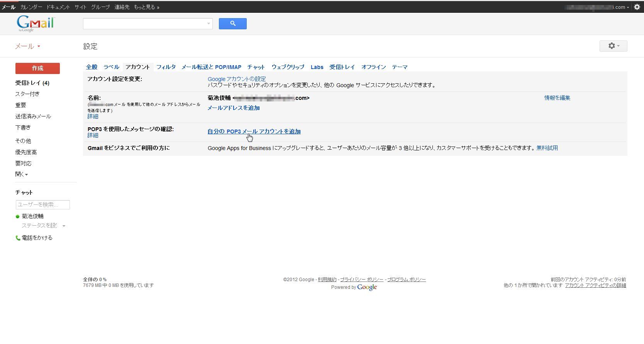Open ドキュメント in the top bar
The width and height of the screenshot is (644, 344).
point(58,7)
